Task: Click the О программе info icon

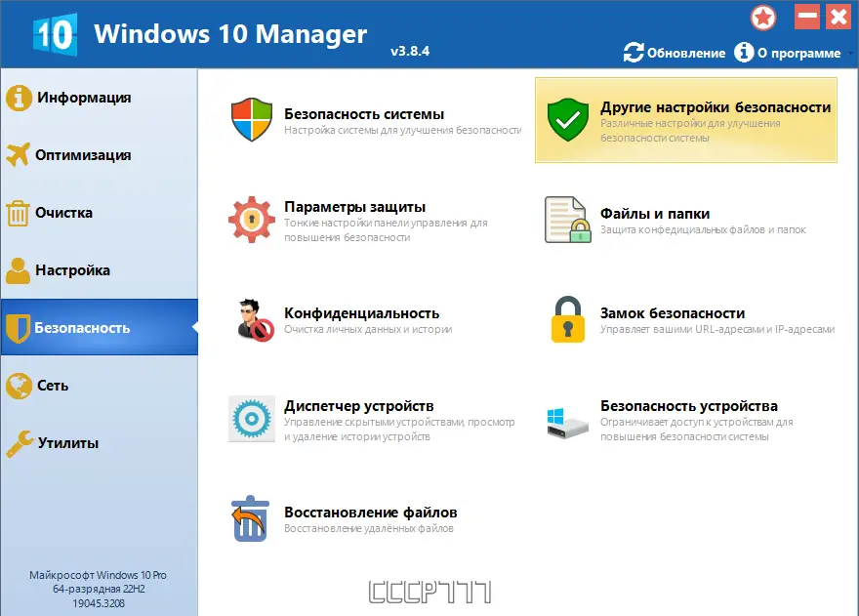Action: tap(744, 53)
